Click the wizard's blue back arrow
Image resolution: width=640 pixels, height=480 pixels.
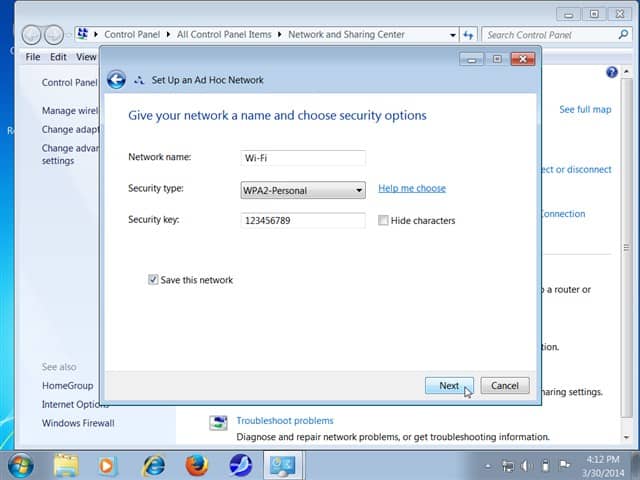(x=116, y=80)
